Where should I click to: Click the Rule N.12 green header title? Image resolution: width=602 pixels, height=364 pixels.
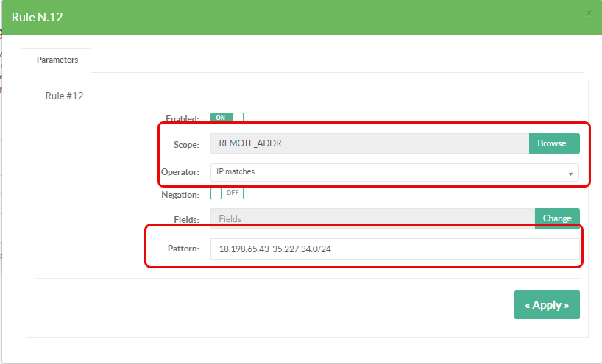38,17
